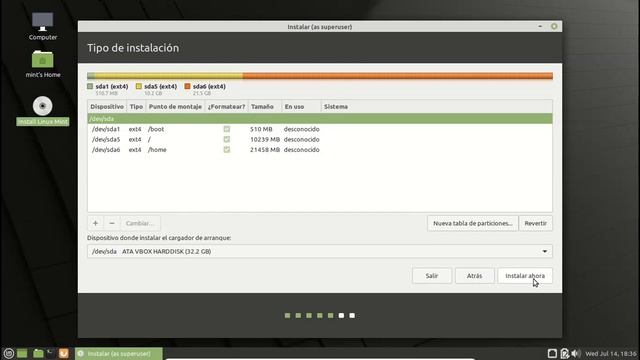The height and width of the screenshot is (360, 640).
Task: Click the Tipo column header
Action: [x=136, y=107]
